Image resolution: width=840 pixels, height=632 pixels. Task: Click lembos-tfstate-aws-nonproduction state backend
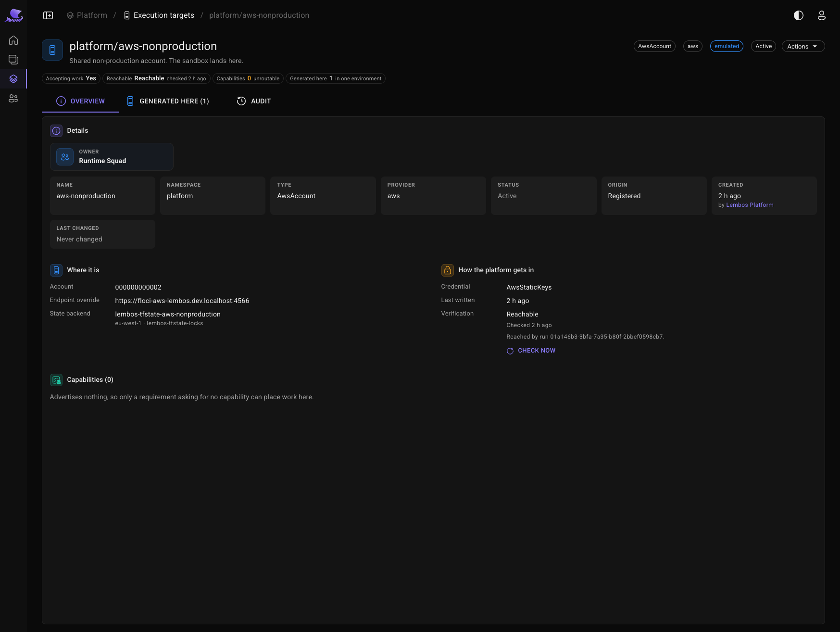click(x=168, y=314)
